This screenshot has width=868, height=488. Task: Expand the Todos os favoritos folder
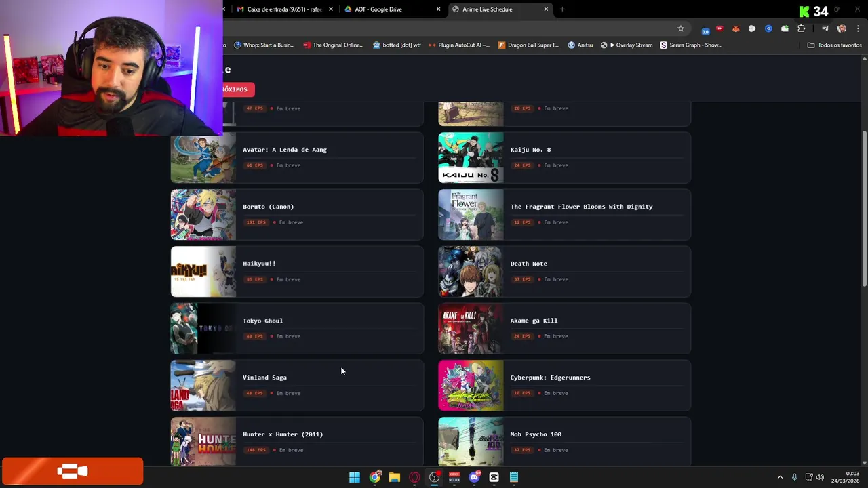click(834, 45)
